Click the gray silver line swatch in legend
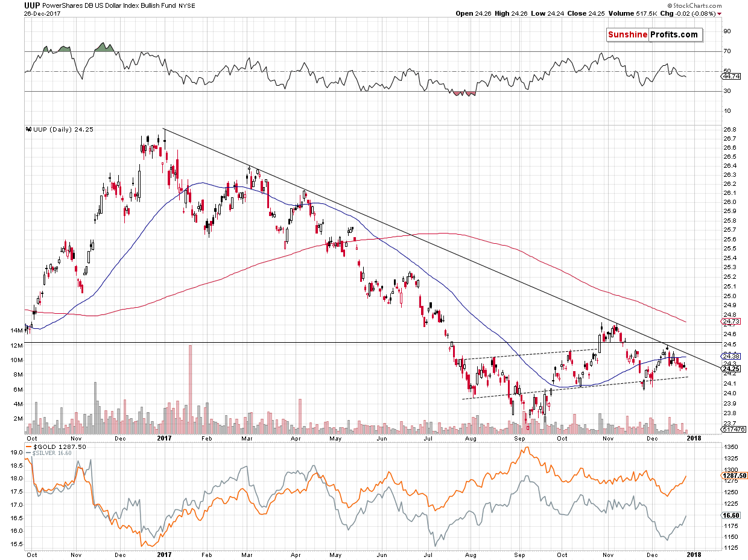This screenshot has height=560, width=748. pyautogui.click(x=28, y=453)
